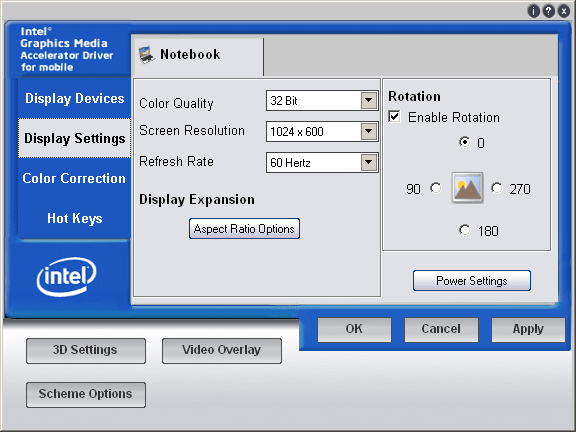Click the 60 Hertz refresh field

pyautogui.click(x=322, y=162)
